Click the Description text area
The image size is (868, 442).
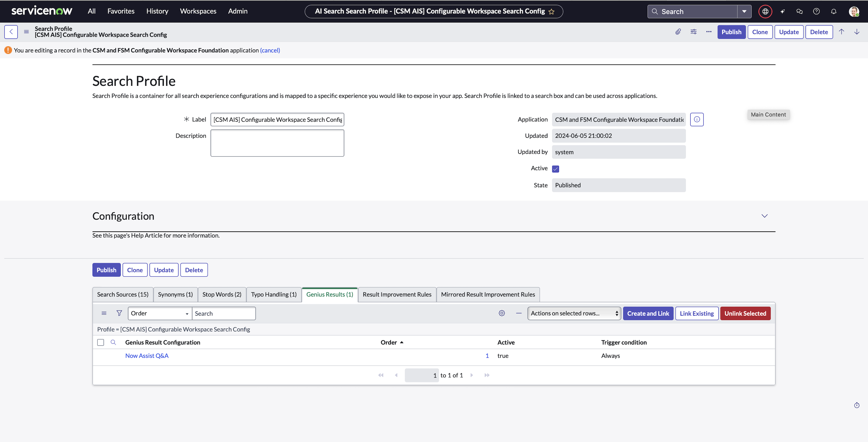[277, 143]
